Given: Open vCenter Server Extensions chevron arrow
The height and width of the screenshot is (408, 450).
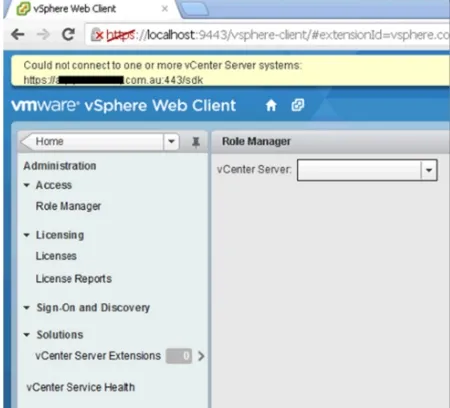Looking at the screenshot, I should (x=201, y=356).
